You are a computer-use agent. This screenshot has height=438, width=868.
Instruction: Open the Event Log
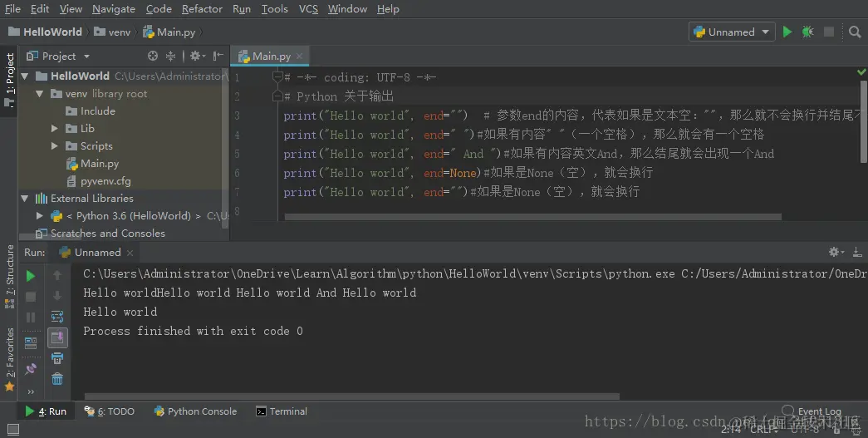[x=812, y=411]
